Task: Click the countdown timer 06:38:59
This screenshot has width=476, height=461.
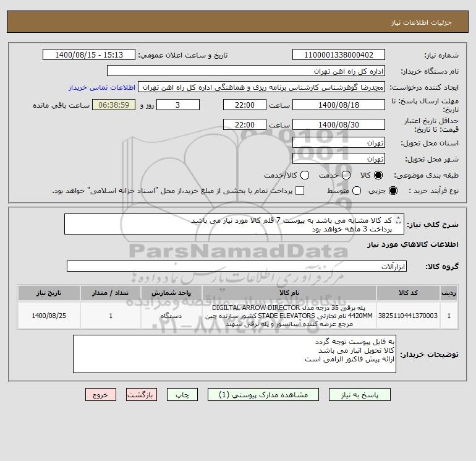Action: point(114,105)
